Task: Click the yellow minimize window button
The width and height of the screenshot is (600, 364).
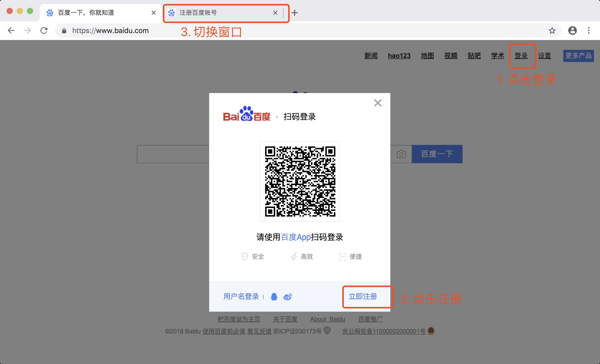Action: (20, 11)
